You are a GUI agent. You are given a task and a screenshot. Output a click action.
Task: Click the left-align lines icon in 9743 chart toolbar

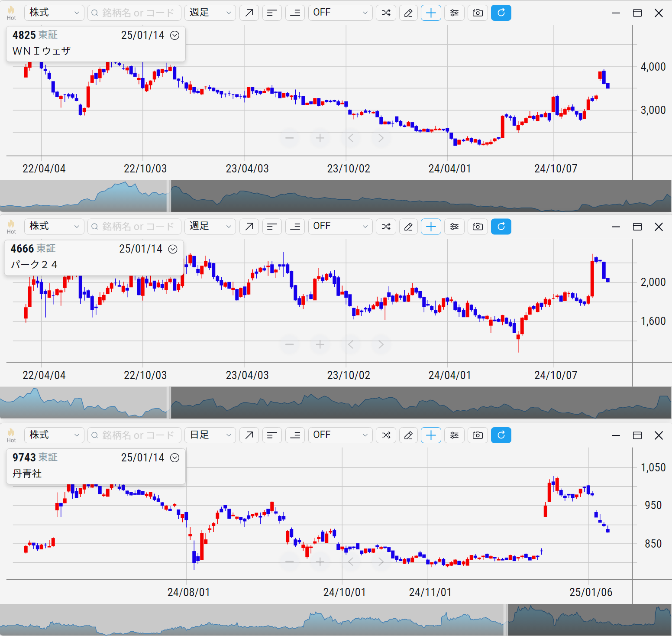(272, 435)
